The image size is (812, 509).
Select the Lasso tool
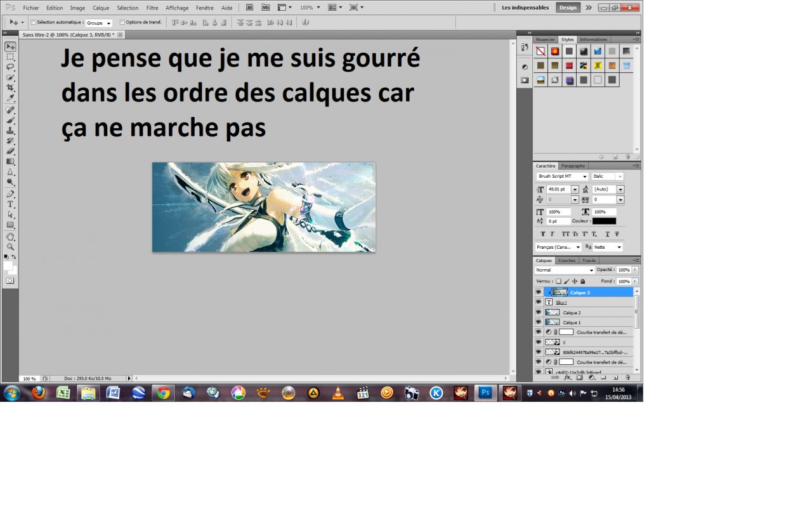(10, 67)
